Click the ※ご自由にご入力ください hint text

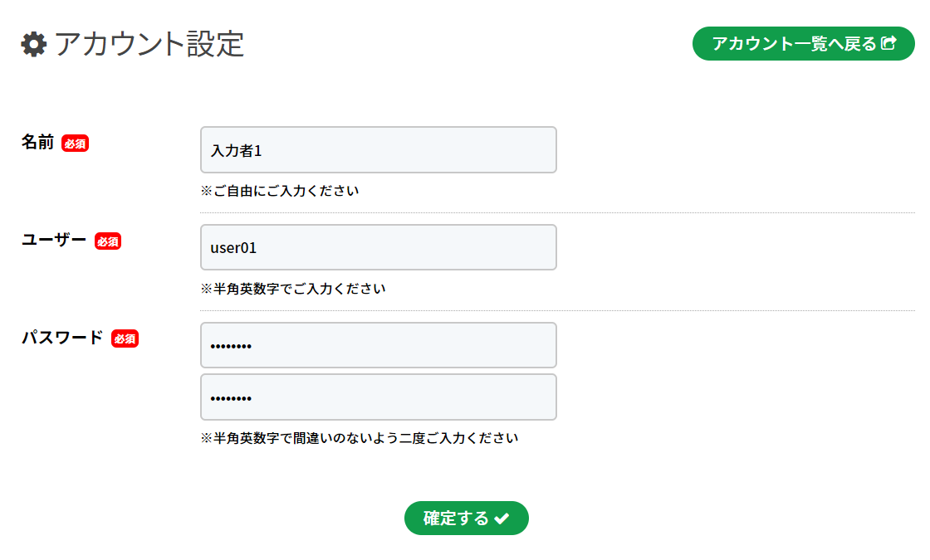(x=280, y=191)
